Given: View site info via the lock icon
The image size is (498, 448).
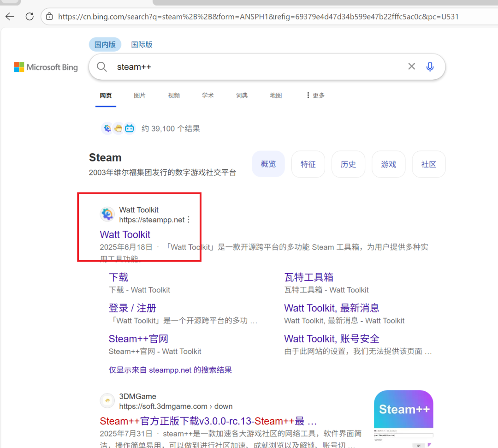Looking at the screenshot, I should coord(49,17).
